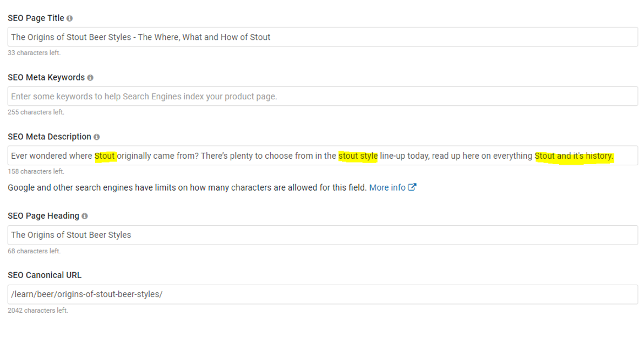Click into the SEO Meta Keywords field

tap(323, 97)
